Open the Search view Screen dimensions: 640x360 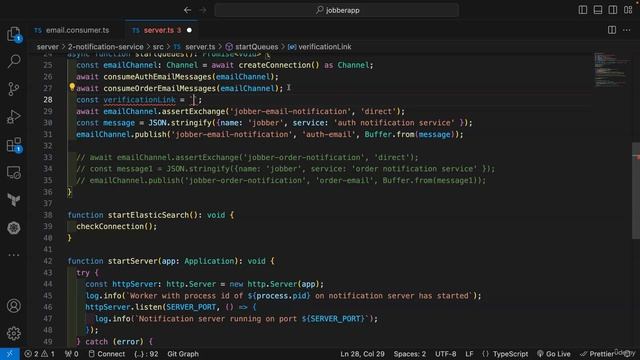tap(14, 61)
